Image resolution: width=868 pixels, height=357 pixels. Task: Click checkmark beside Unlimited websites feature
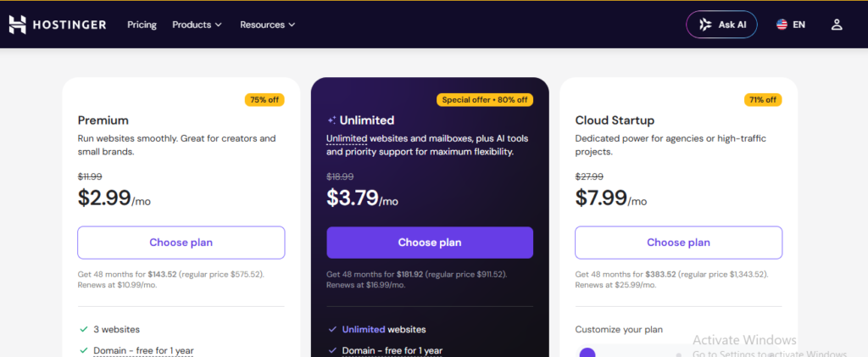[x=332, y=329]
